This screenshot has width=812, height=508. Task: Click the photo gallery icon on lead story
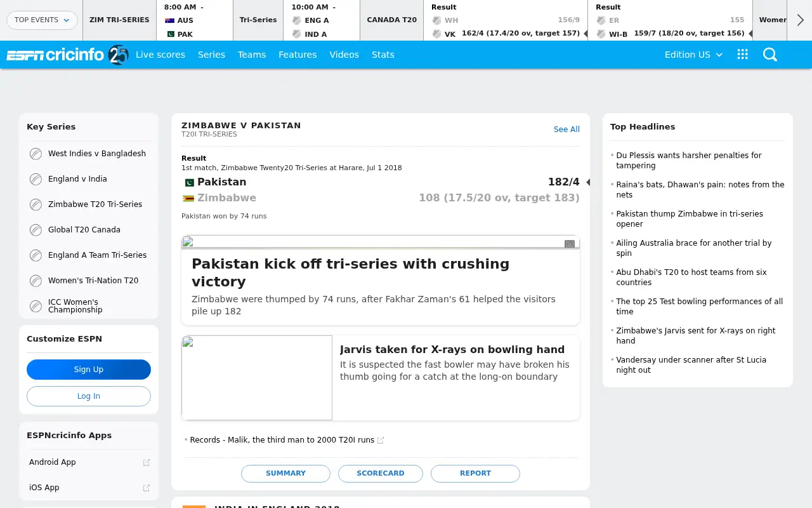click(x=570, y=244)
